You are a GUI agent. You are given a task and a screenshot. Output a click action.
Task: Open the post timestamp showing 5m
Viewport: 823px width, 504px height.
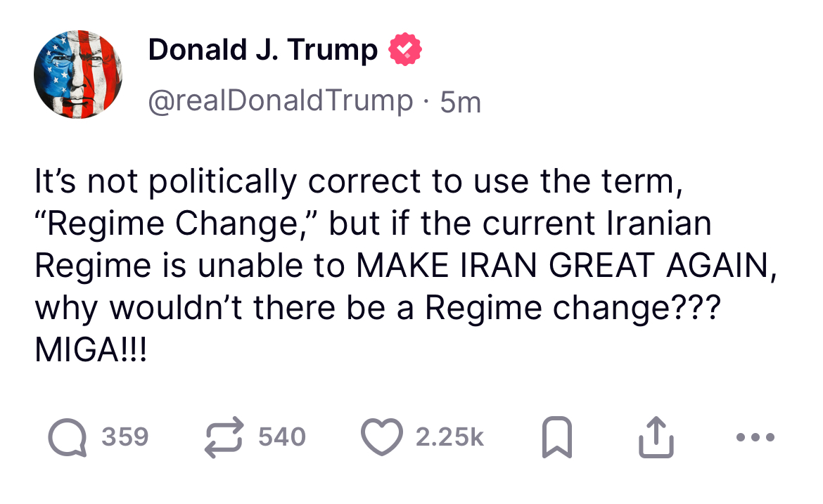coord(464,100)
